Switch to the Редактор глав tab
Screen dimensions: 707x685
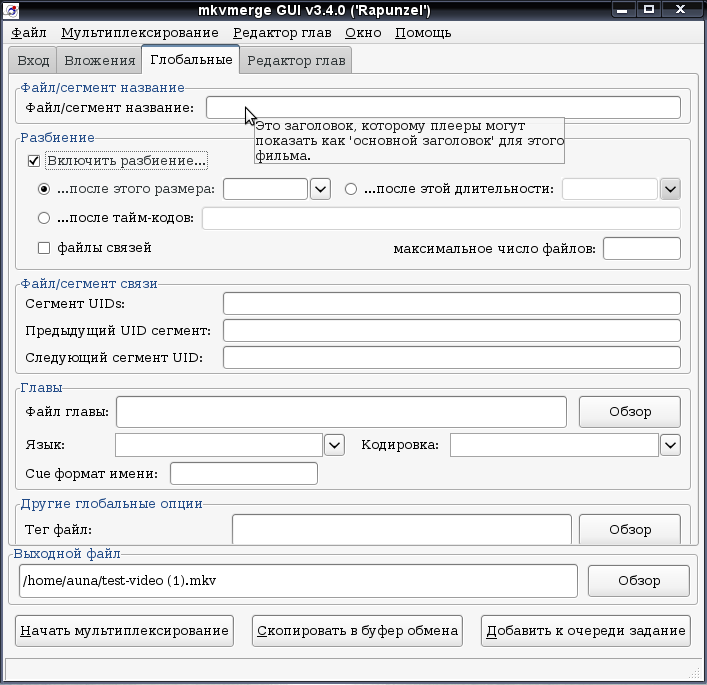tap(296, 60)
